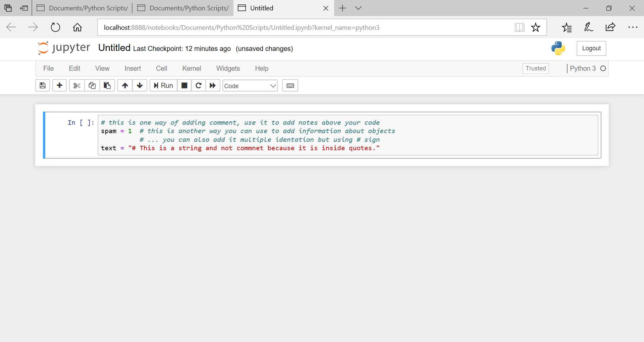Screen dimensions: 644x342
Task: Log out of Jupyter
Action: 591,48
